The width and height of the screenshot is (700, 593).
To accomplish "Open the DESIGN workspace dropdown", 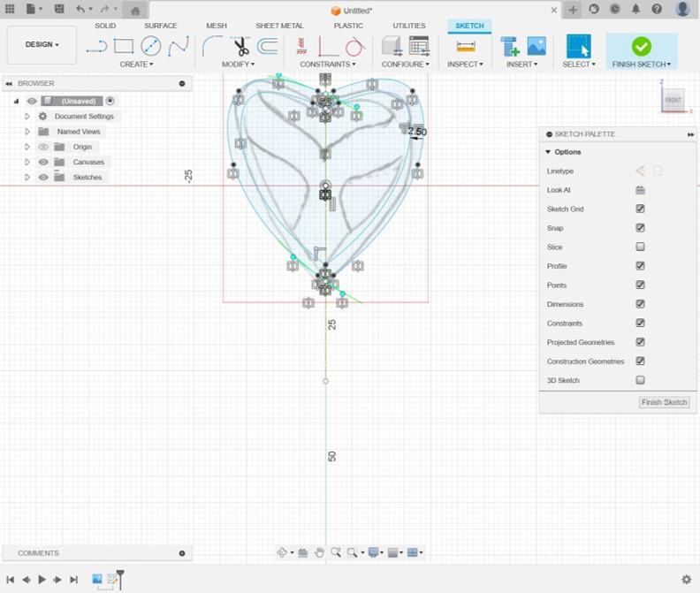I will 42,44.
